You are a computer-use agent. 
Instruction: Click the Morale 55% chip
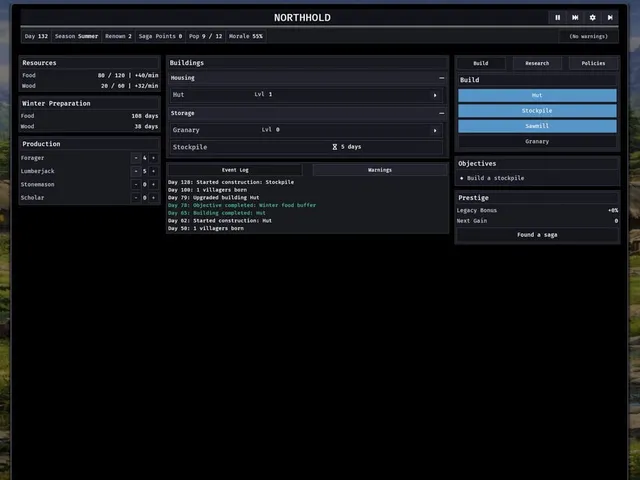tap(246, 36)
